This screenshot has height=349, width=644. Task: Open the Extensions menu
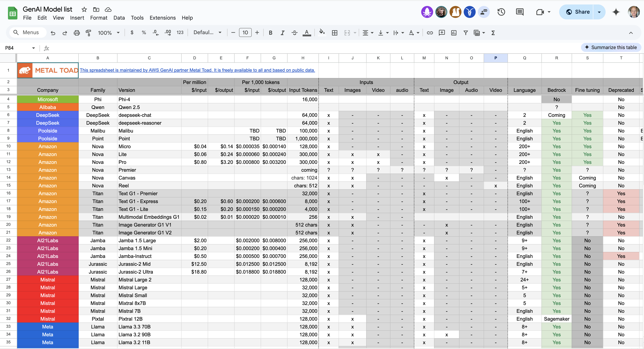pyautogui.click(x=163, y=18)
